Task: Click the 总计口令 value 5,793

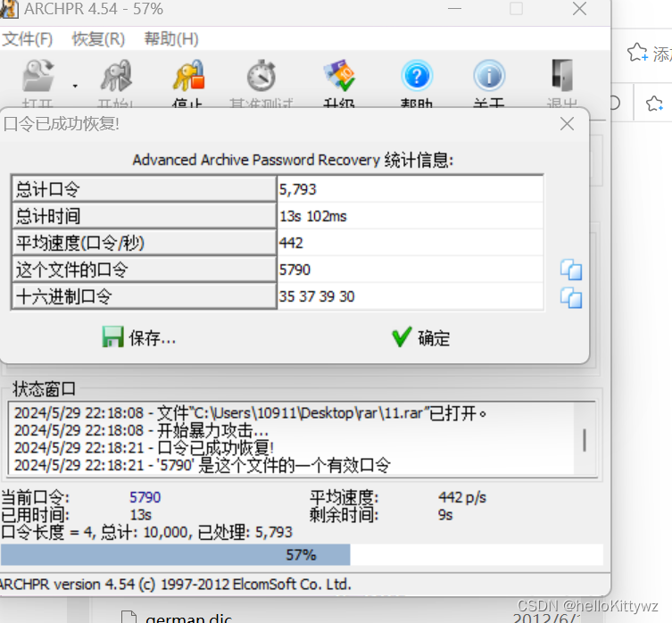Action: point(298,189)
